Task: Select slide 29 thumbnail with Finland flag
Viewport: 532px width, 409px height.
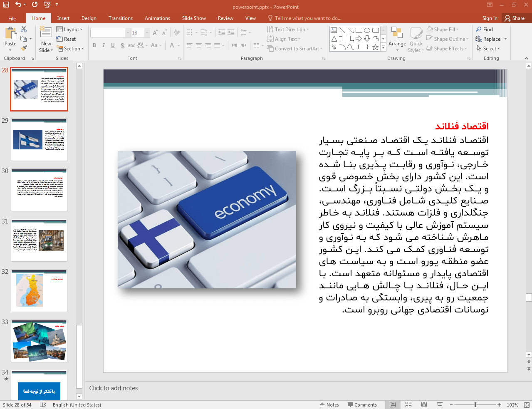Action: tap(39, 139)
